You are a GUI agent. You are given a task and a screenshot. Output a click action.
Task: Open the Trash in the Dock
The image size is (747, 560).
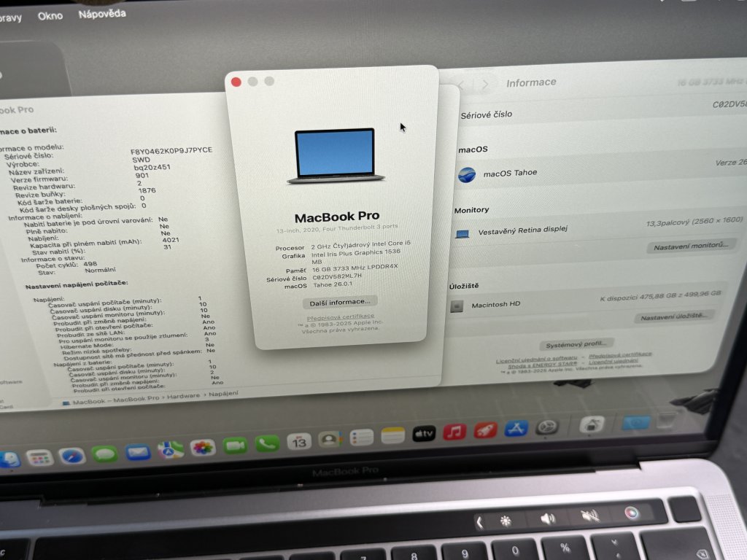(667, 419)
